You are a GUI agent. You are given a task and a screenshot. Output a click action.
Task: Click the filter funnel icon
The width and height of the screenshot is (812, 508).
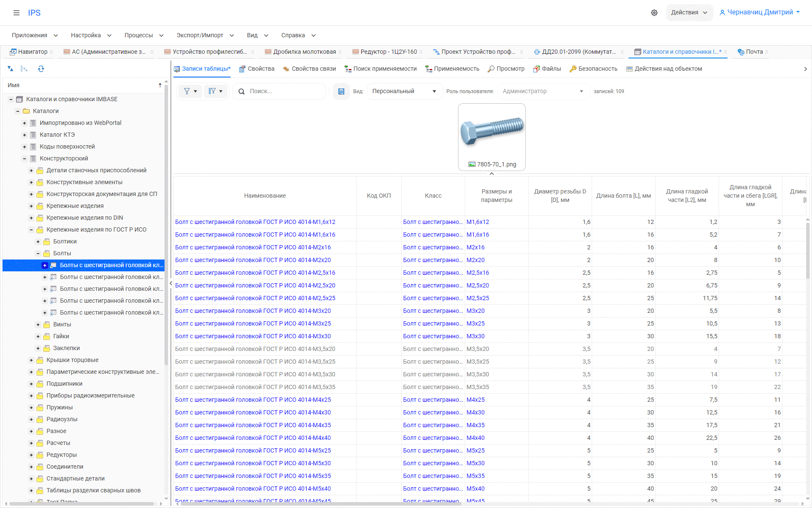[x=187, y=91]
